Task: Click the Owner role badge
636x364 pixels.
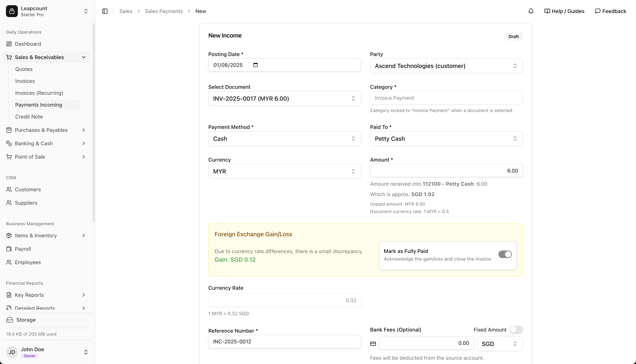Action: [30, 356]
